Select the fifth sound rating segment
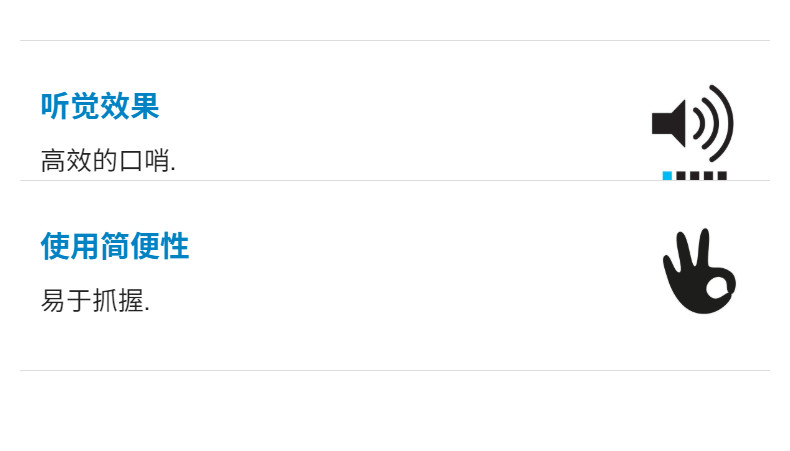This screenshot has height=451, width=790. click(x=721, y=176)
